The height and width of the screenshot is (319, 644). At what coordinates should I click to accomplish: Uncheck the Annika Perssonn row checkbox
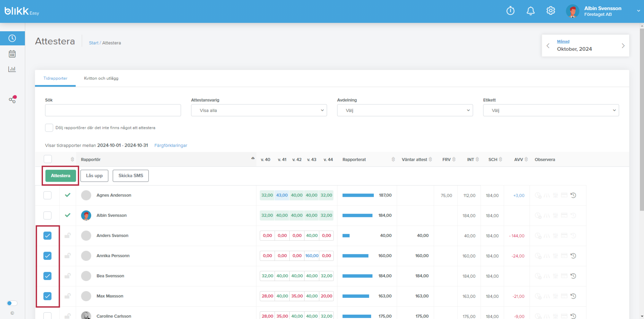[x=47, y=256]
